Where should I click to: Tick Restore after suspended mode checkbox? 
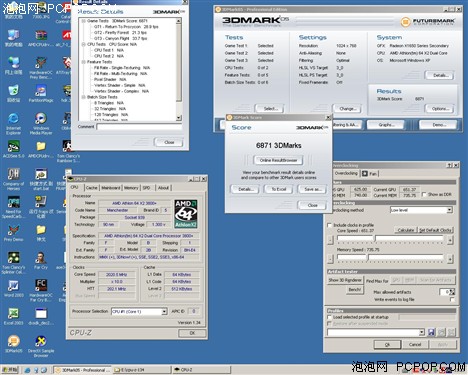click(x=329, y=324)
